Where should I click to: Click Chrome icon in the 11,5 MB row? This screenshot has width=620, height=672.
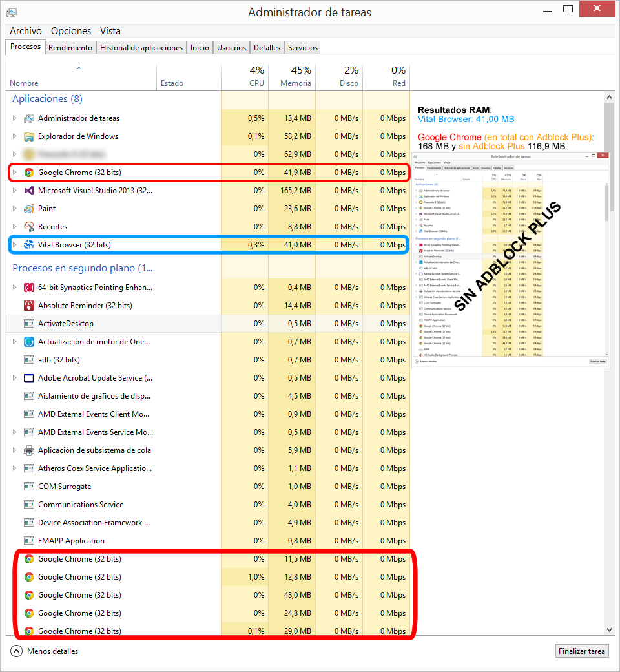coord(28,559)
